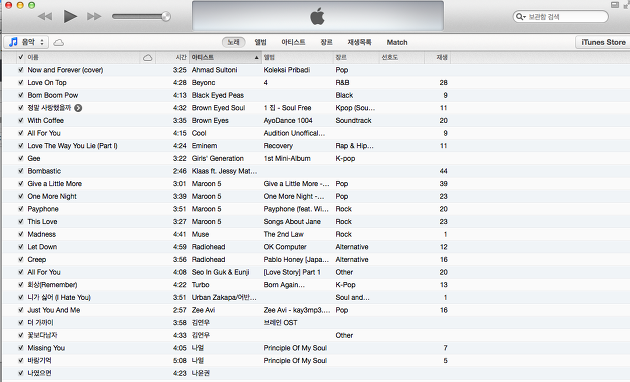The image size is (630, 382).
Task: Uncheck the With Coffee song
Action: [20, 121]
